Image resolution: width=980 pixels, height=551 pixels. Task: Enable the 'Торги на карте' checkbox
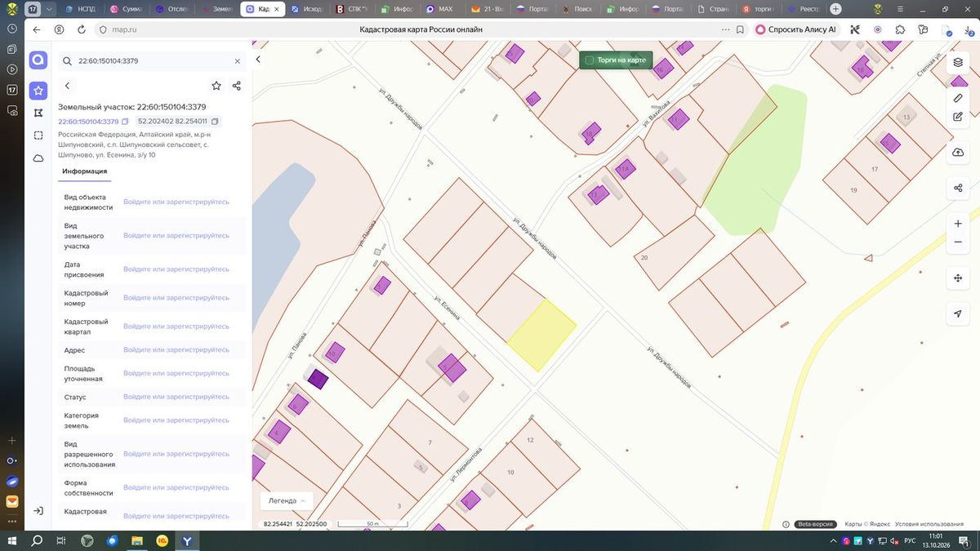(590, 60)
